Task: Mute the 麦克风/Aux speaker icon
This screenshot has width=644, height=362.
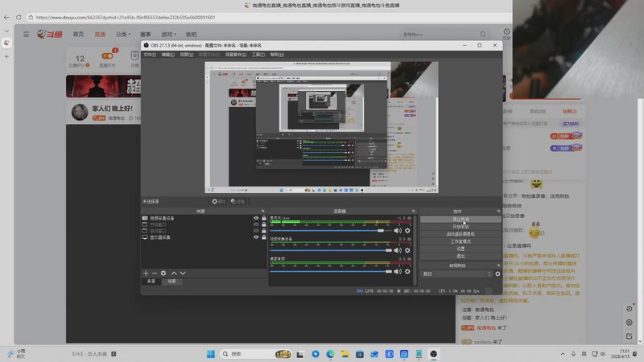Action: coord(398,231)
